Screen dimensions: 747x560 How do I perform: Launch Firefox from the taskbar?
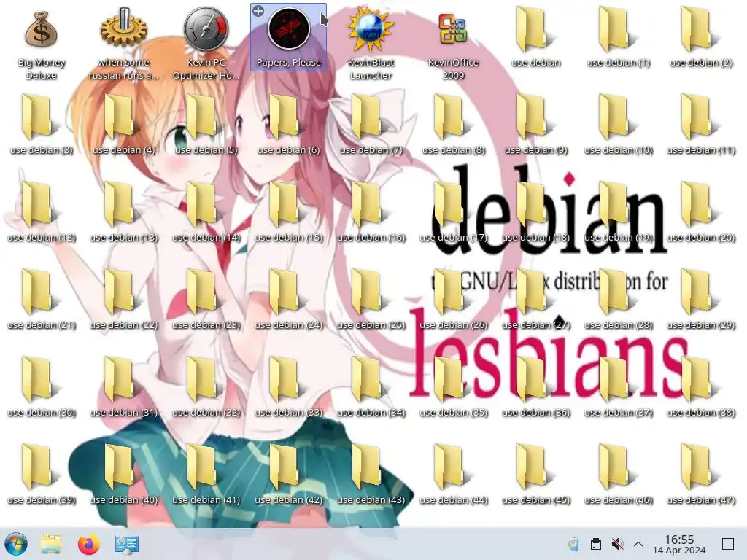(88, 544)
